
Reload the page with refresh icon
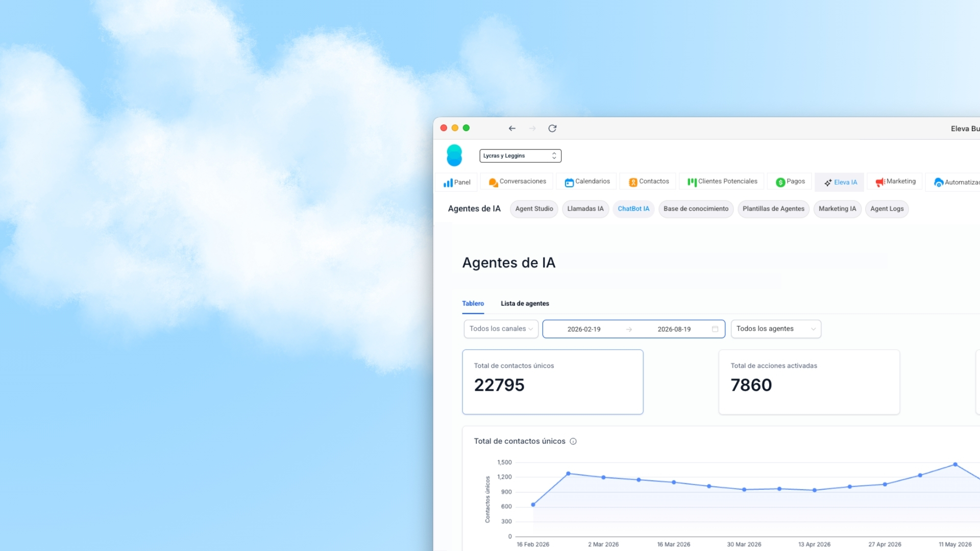(x=552, y=129)
